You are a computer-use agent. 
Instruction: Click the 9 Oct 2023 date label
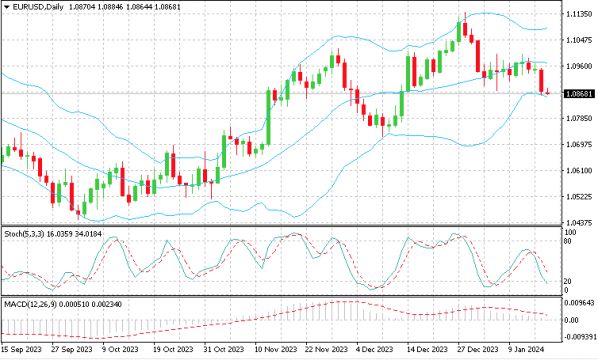(120, 349)
